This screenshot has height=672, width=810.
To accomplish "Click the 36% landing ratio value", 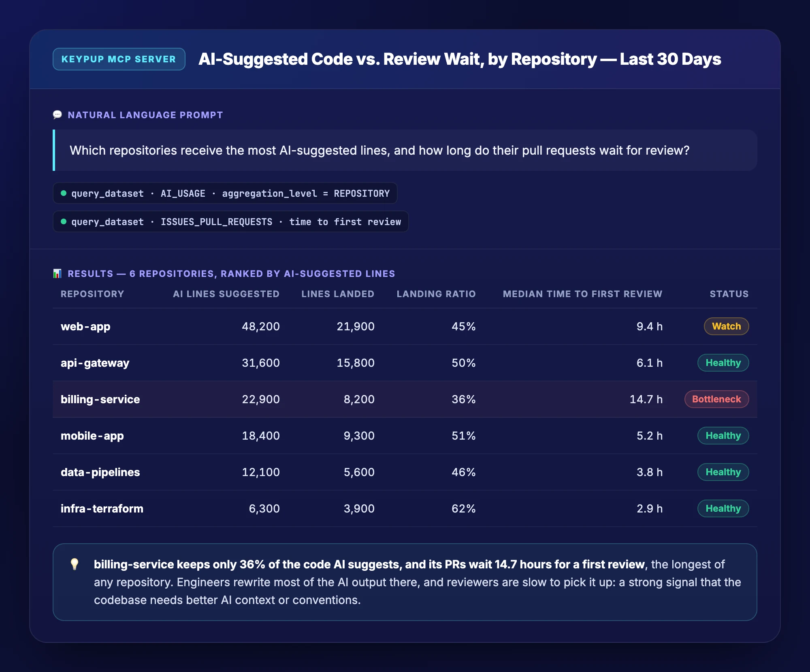I will pos(464,399).
